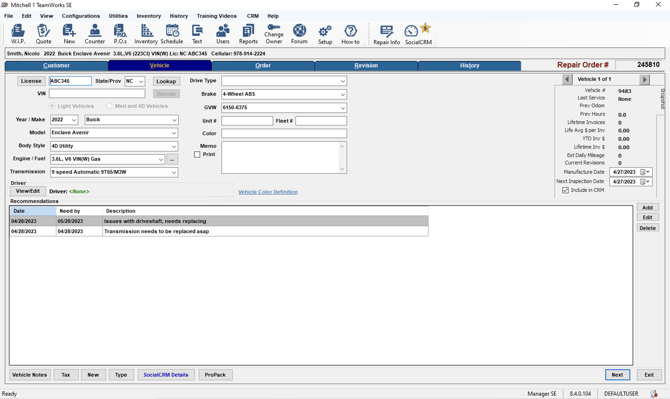Switch to the Order tab
This screenshot has width=670, height=399.
pos(263,66)
